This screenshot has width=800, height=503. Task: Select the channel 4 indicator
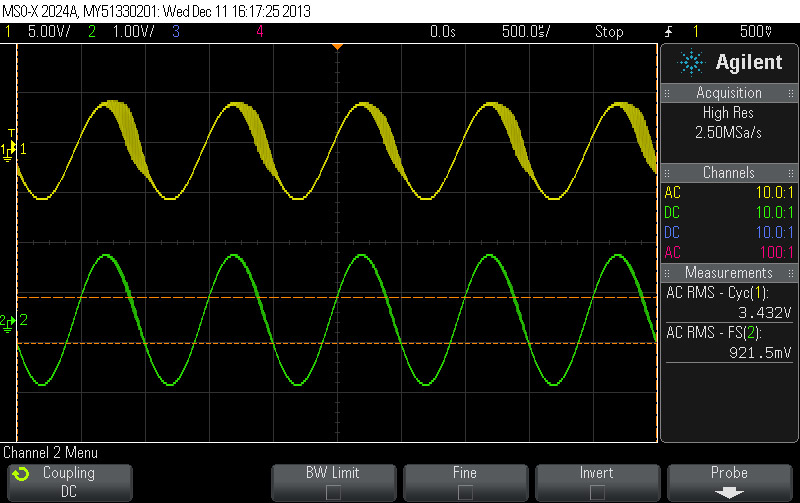[x=260, y=32]
